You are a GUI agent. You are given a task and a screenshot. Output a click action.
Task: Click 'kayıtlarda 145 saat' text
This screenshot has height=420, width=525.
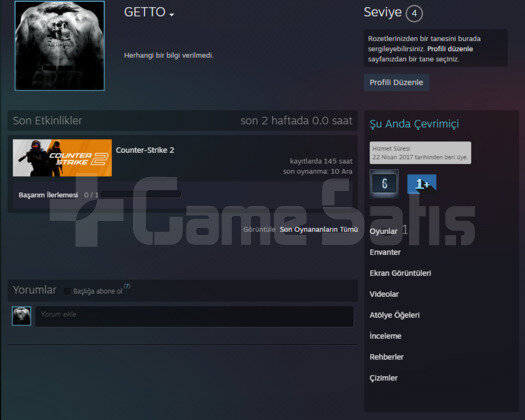pos(321,161)
